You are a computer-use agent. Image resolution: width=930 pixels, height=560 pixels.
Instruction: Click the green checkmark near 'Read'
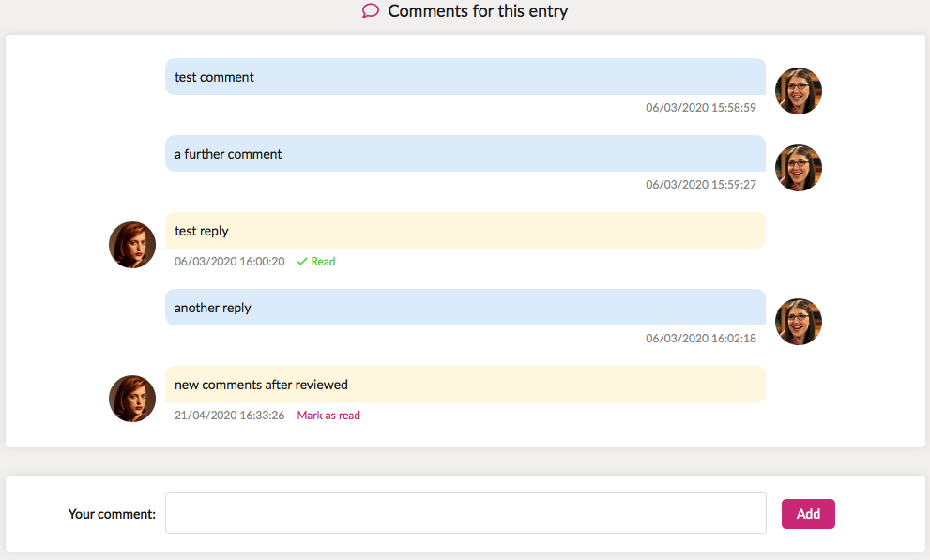point(300,261)
